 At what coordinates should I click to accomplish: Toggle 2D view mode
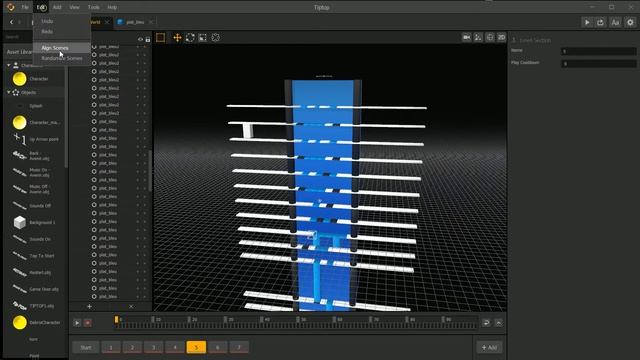[x=502, y=37]
